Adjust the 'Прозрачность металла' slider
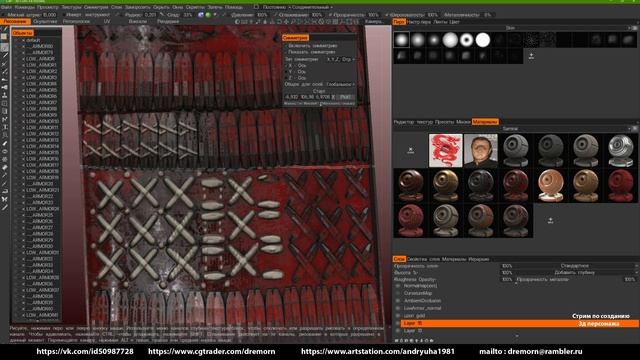 630,279
